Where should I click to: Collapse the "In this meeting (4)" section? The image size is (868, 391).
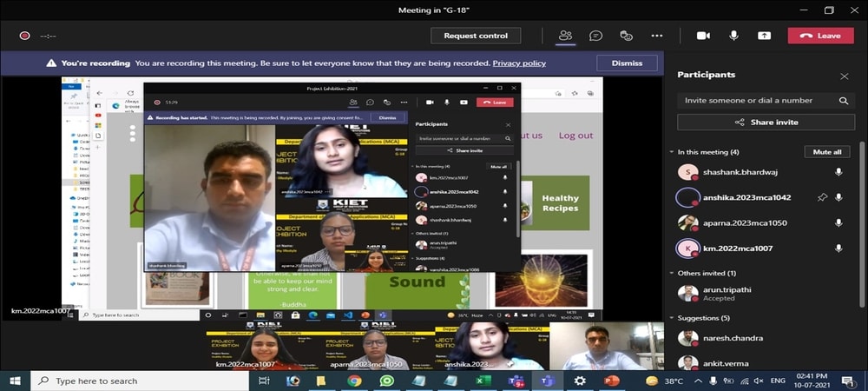[672, 152]
